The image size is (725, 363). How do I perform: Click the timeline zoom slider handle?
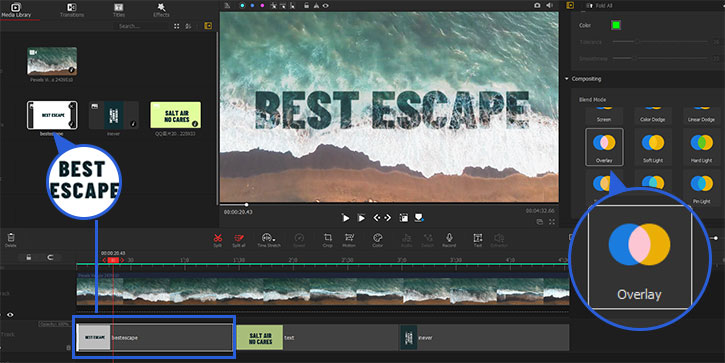tap(716, 238)
